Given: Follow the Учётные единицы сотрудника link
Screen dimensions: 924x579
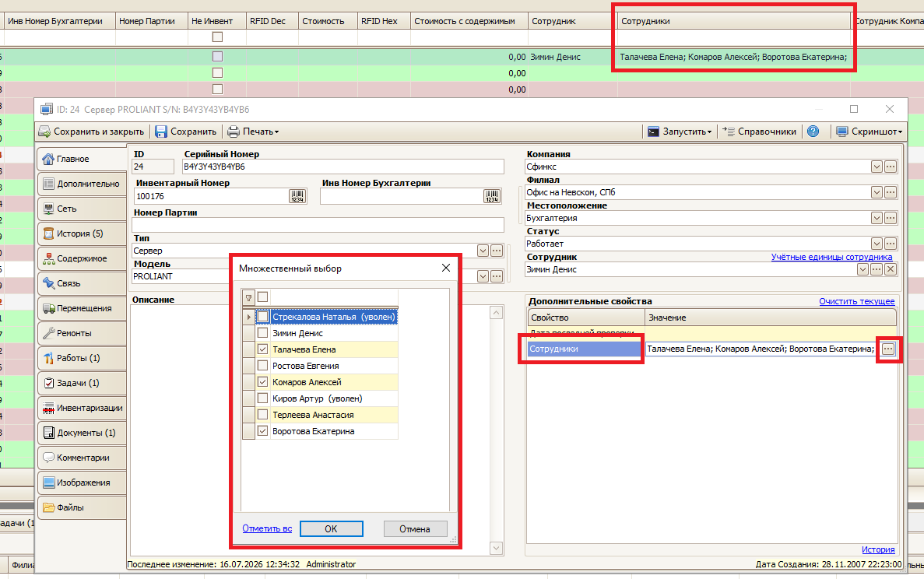Looking at the screenshot, I should 831,257.
